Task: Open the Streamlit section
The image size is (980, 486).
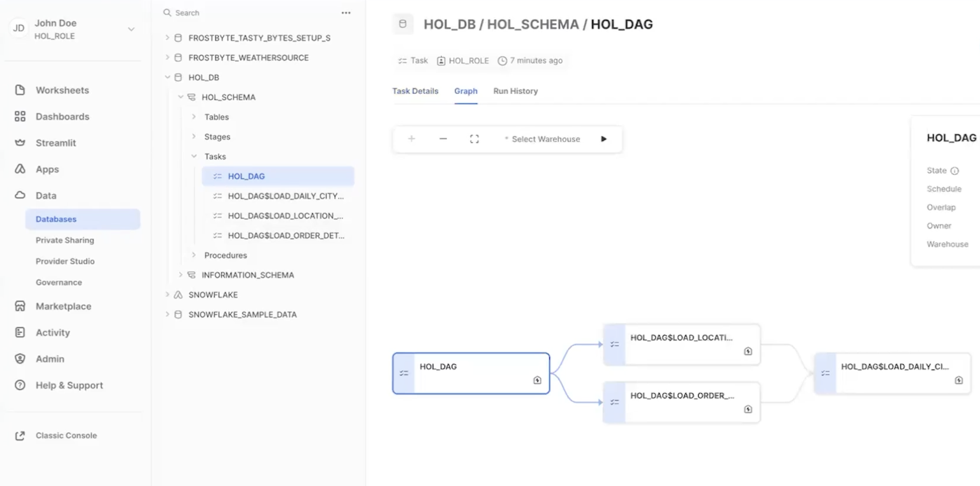Action: [x=56, y=142]
